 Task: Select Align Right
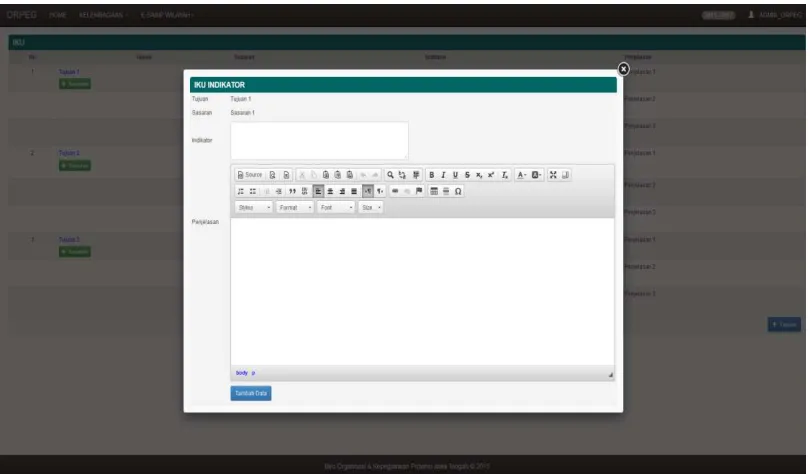pos(342,192)
